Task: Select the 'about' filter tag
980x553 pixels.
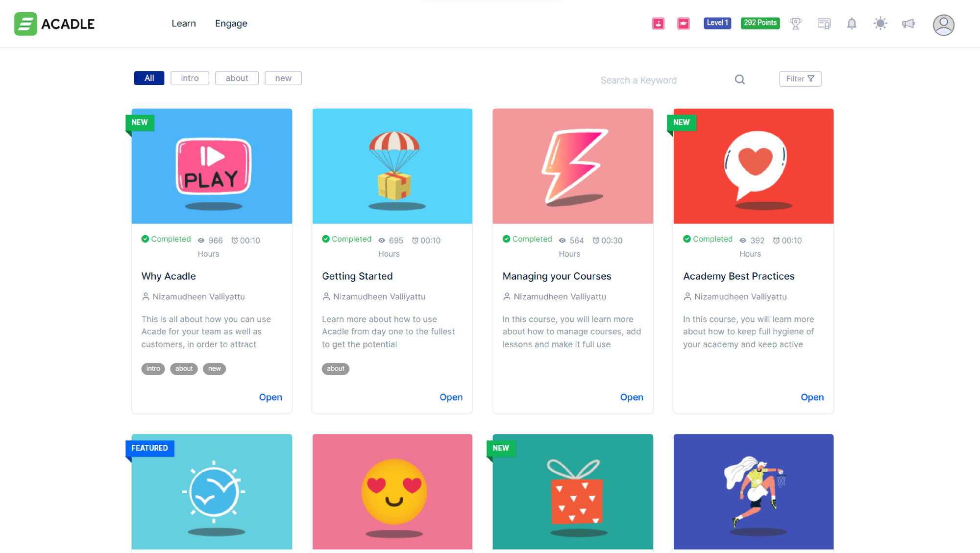Action: 236,78
